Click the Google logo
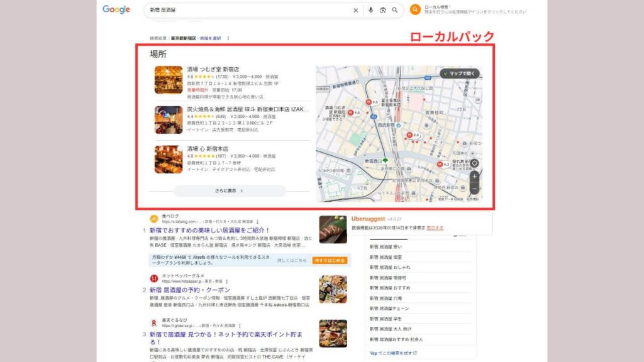This screenshot has height=362, width=644. (x=116, y=10)
